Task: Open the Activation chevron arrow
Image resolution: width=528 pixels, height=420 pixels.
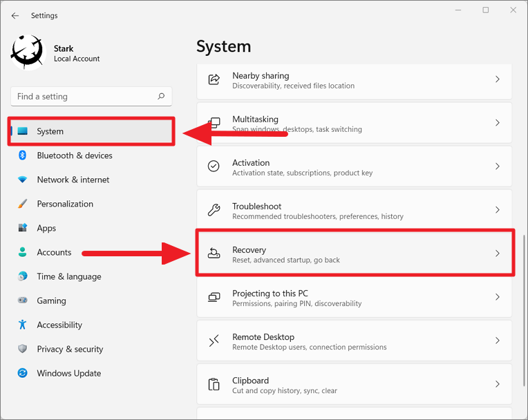Action: (498, 166)
